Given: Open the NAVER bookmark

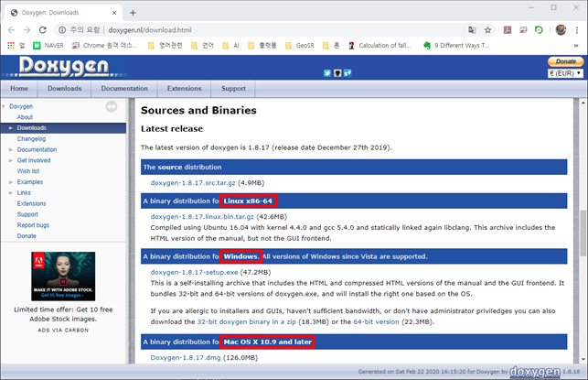Looking at the screenshot, I should 48,46.
